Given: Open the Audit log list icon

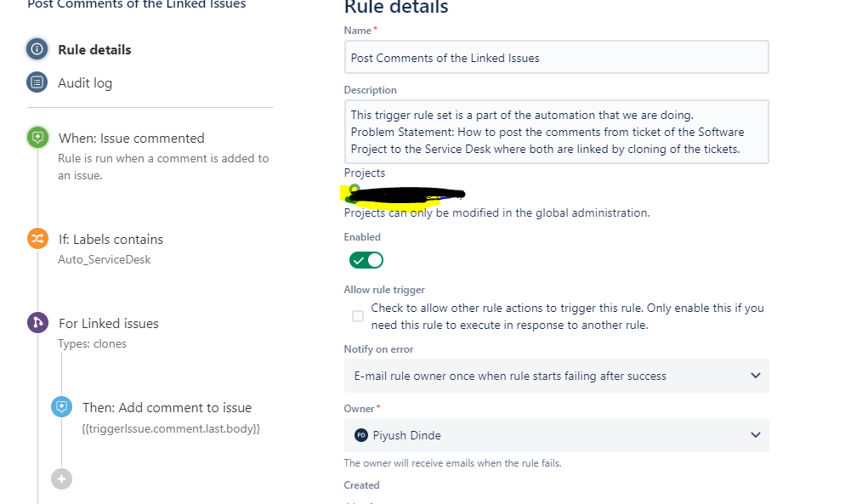Looking at the screenshot, I should pos(37,82).
